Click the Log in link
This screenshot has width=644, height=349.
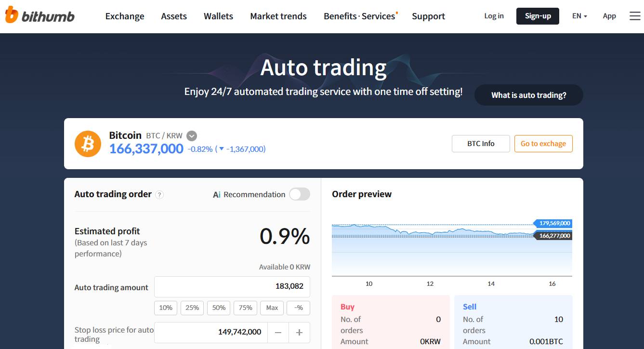click(x=494, y=16)
